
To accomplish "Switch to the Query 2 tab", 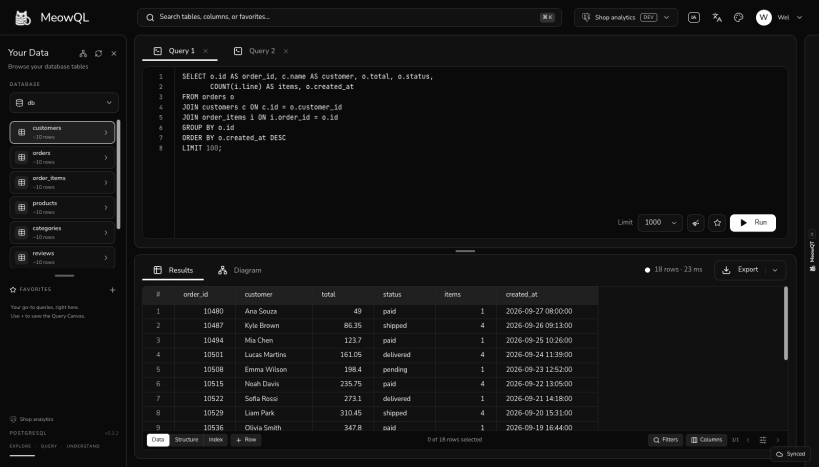I will click(261, 51).
